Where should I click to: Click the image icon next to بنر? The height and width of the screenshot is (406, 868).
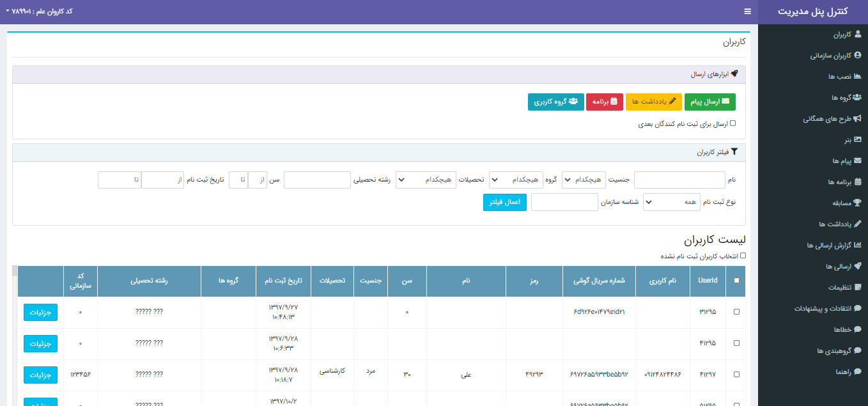(858, 140)
